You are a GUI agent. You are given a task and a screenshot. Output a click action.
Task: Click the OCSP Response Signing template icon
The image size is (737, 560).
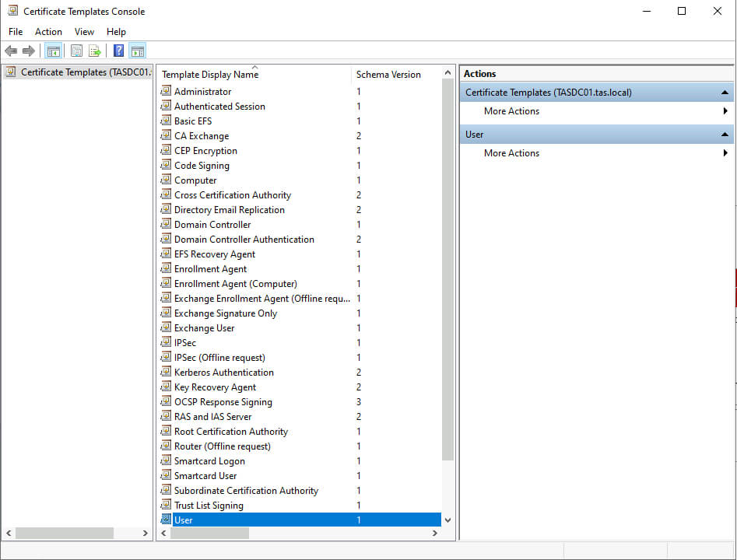[x=166, y=402]
